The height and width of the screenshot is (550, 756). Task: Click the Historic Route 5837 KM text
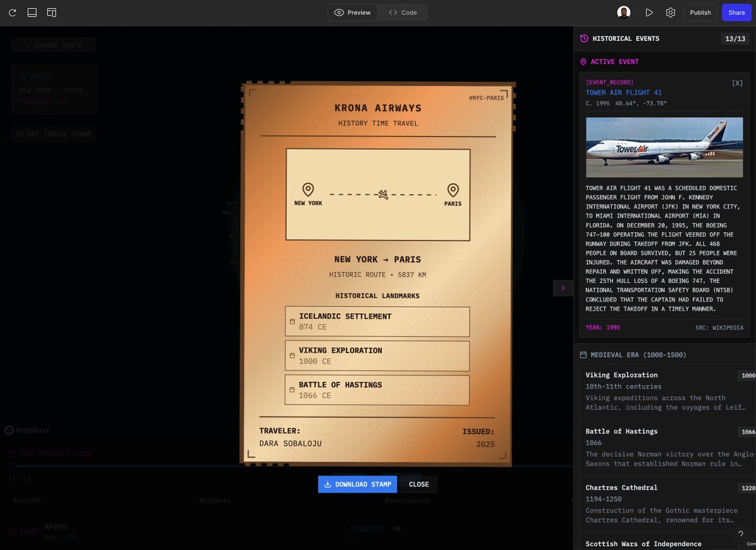[x=377, y=275]
